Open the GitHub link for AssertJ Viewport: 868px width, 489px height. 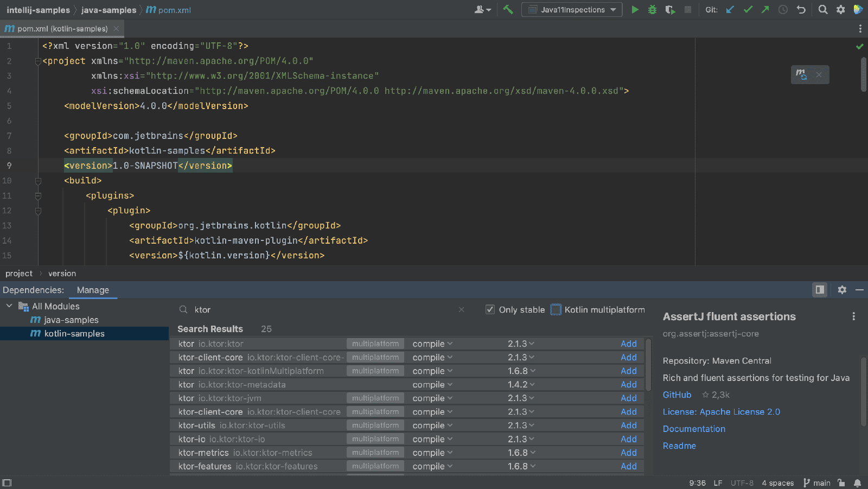[x=677, y=395]
